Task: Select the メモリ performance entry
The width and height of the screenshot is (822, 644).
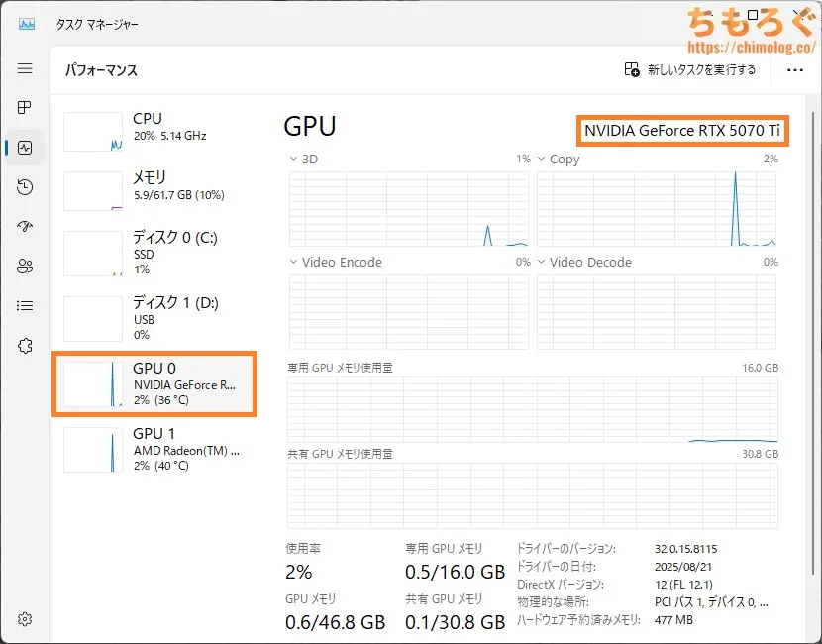Action: [155, 191]
